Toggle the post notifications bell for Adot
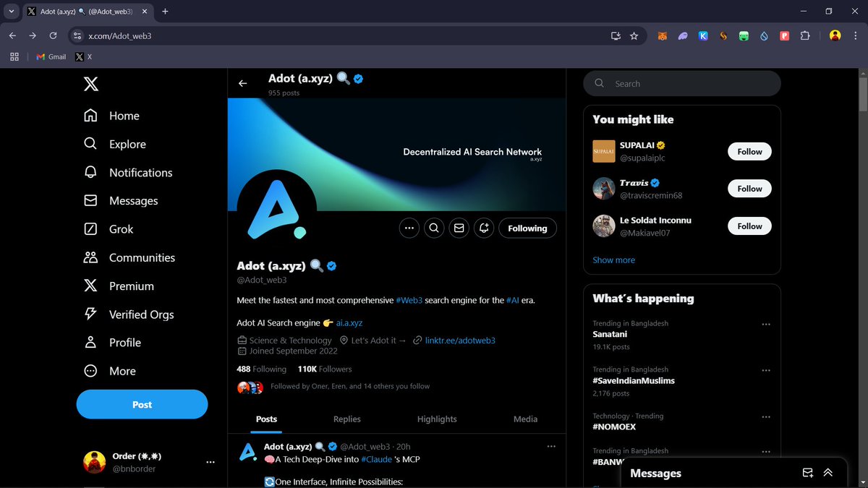868x488 pixels. (x=484, y=228)
